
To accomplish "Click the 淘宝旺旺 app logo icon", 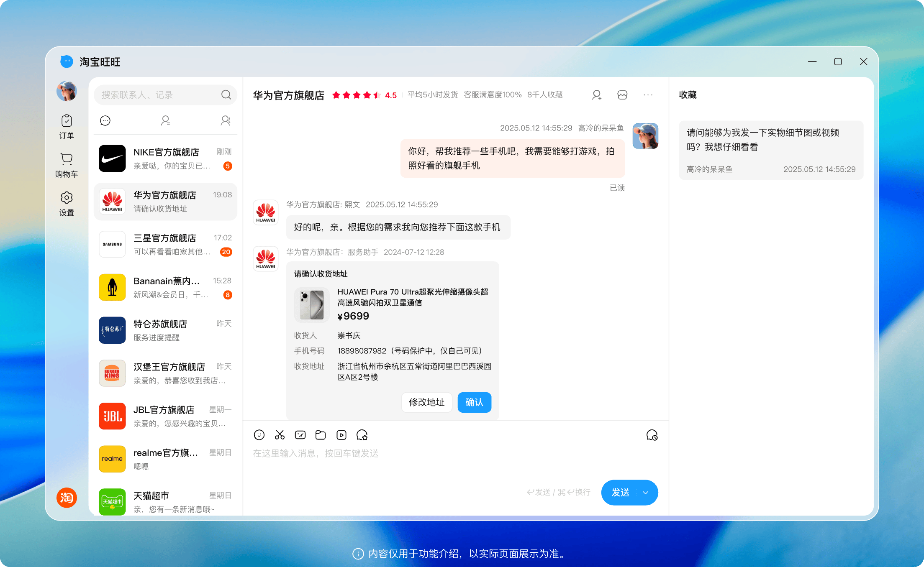I will (x=67, y=61).
